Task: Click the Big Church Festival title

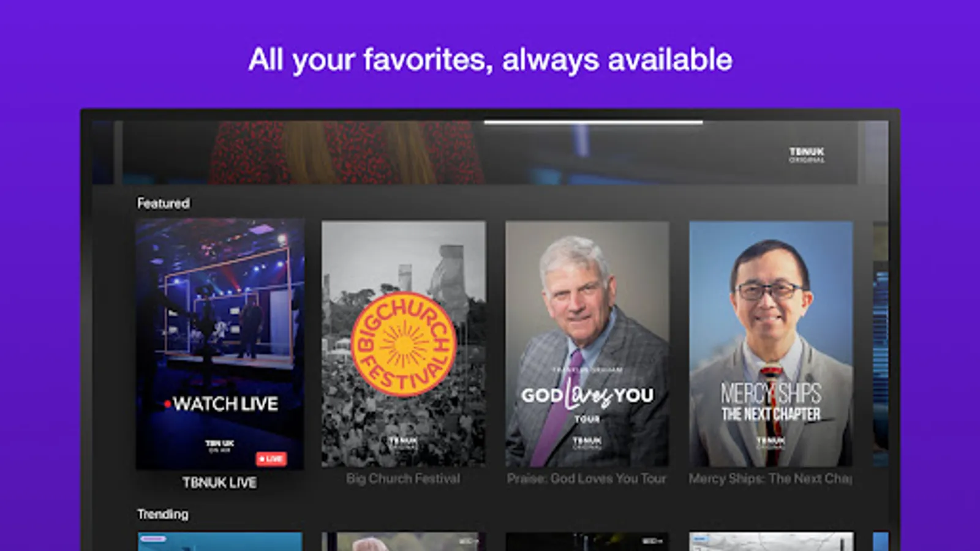Action: [403, 479]
